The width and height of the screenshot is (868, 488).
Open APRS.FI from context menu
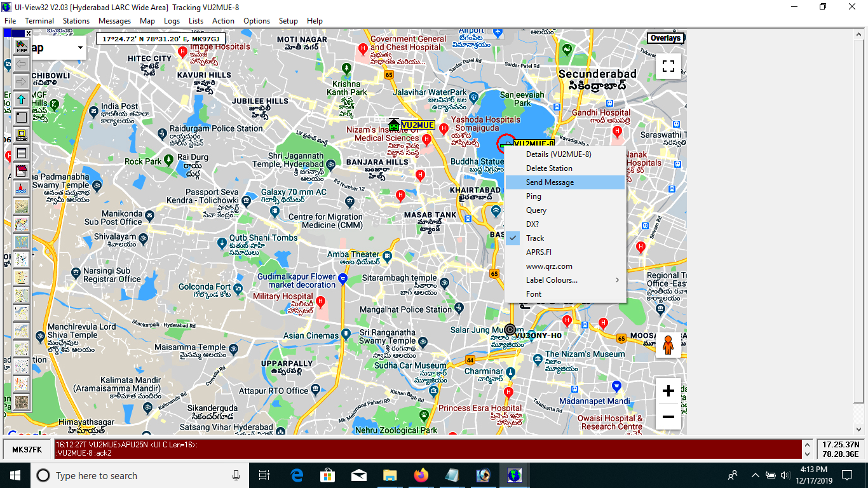[x=566, y=252]
